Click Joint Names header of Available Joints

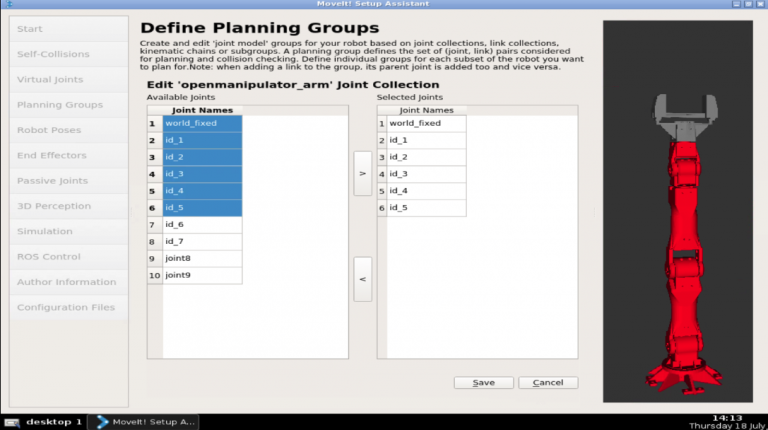pyautogui.click(x=202, y=110)
